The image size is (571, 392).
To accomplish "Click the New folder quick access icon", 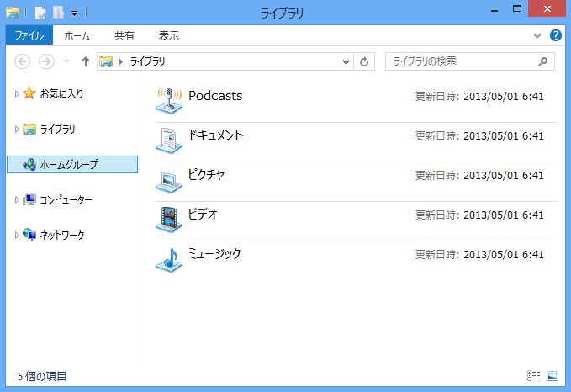I will [x=58, y=13].
